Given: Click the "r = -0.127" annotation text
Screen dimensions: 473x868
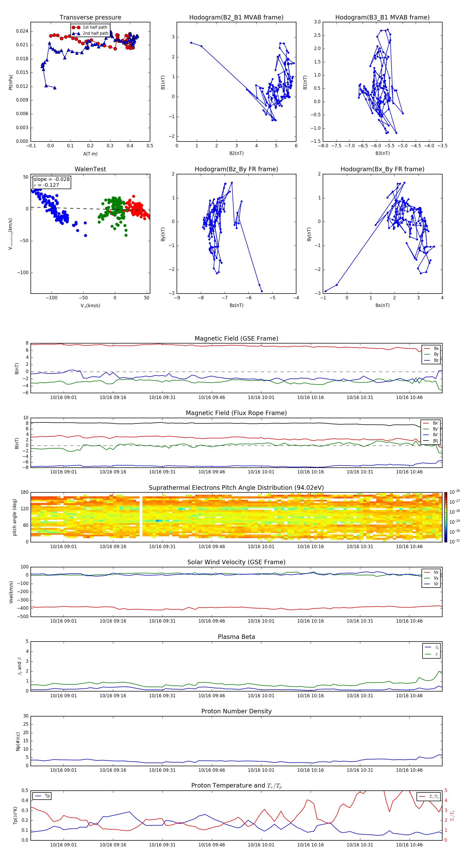Looking at the screenshot, I should click(47, 185).
